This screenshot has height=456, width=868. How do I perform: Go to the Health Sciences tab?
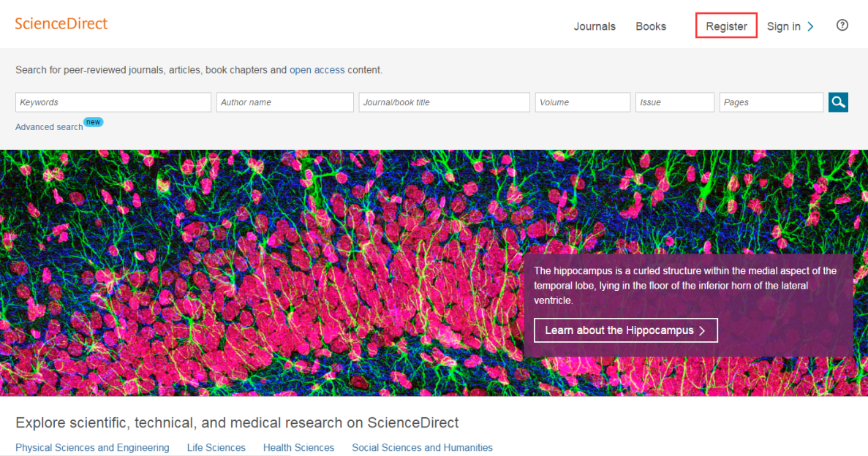point(298,447)
